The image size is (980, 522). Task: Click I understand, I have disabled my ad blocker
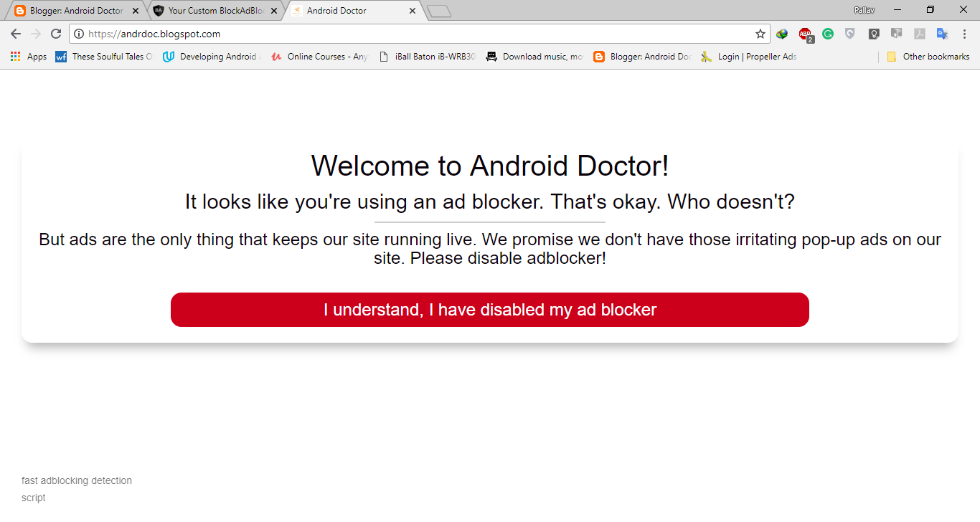(x=490, y=310)
